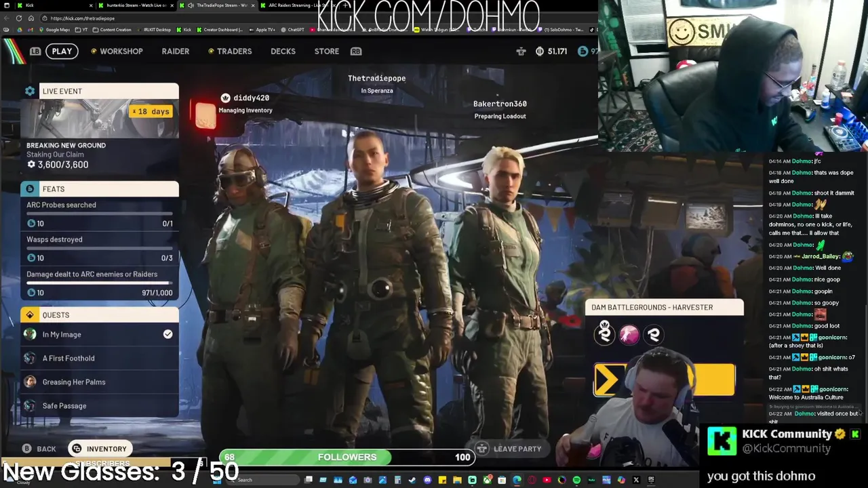
Task: Click the Bakertron360 player name
Action: (x=500, y=104)
